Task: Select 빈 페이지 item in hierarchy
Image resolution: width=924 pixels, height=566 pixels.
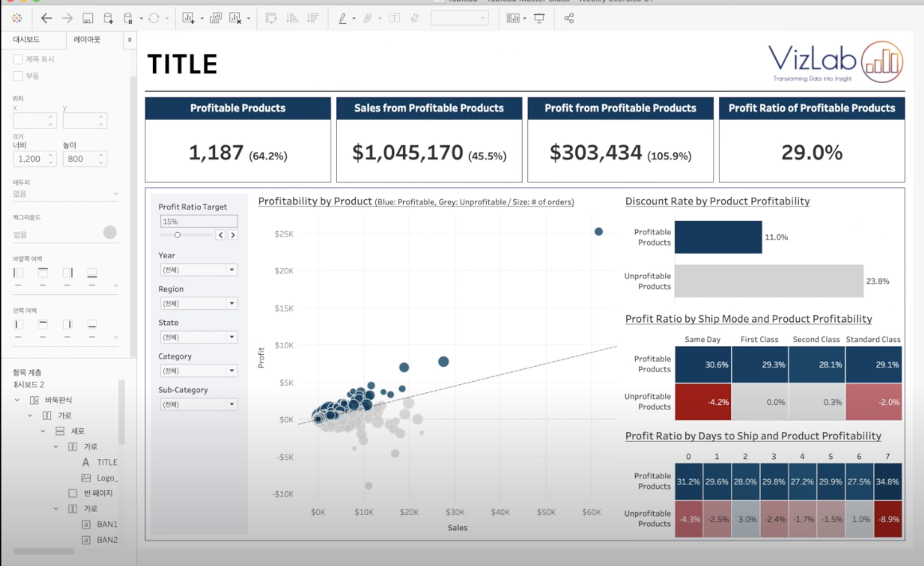Action: point(90,493)
